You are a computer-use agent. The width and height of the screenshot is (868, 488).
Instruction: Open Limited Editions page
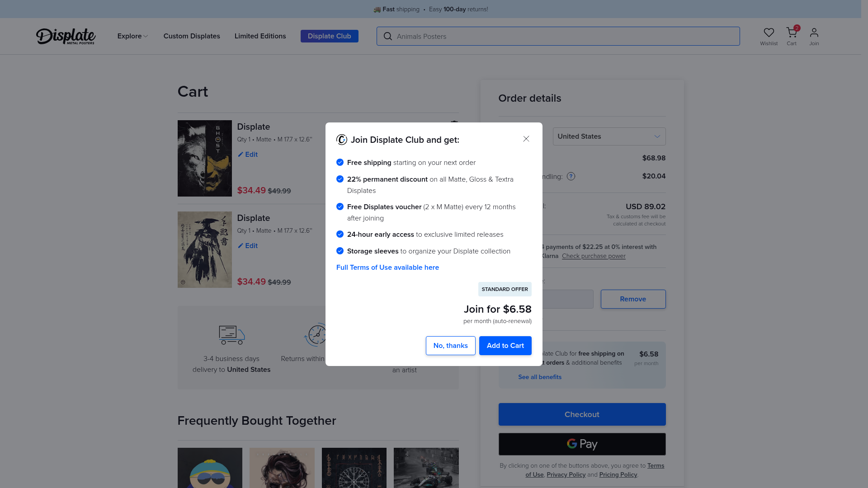260,36
